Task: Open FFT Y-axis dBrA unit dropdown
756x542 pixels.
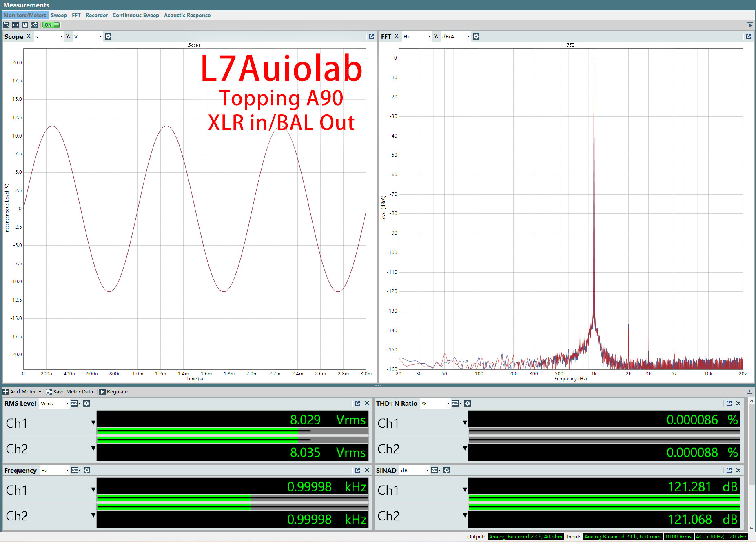Action: tap(456, 36)
